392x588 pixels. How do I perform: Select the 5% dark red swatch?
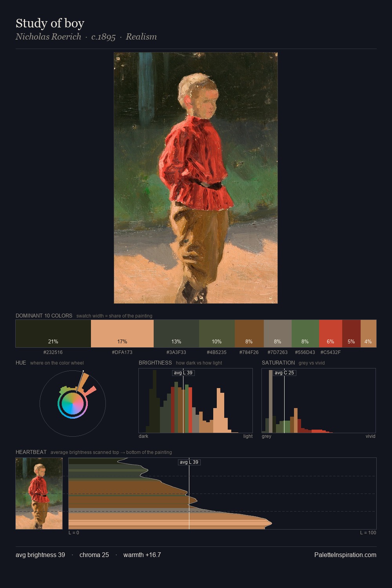pos(351,334)
